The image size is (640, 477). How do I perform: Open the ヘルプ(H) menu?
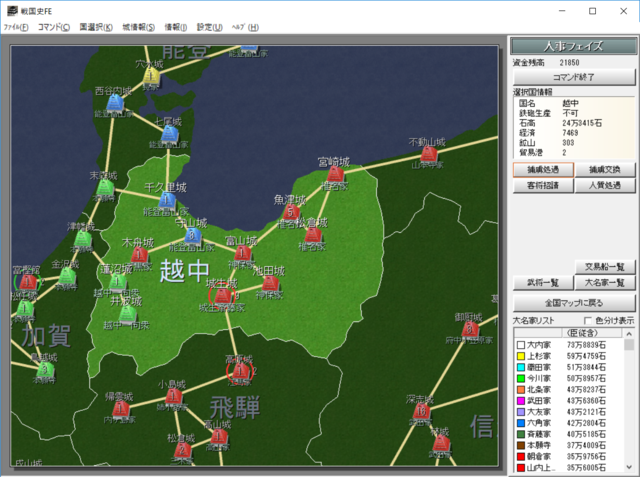(245, 27)
